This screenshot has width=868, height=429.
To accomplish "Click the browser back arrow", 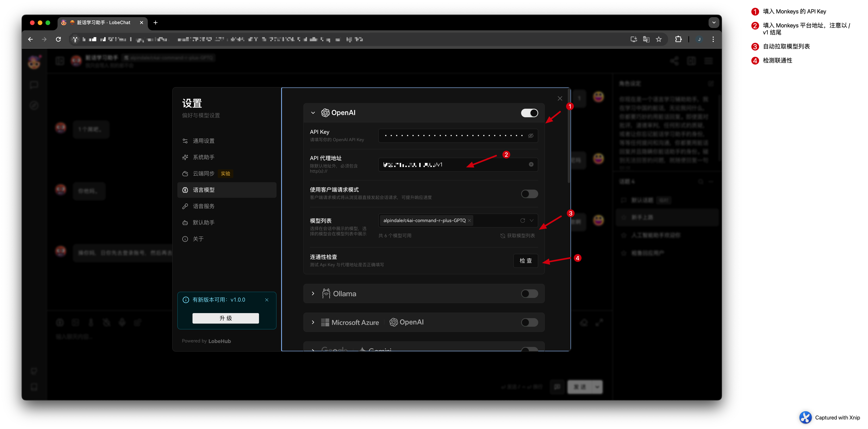I will 31,39.
